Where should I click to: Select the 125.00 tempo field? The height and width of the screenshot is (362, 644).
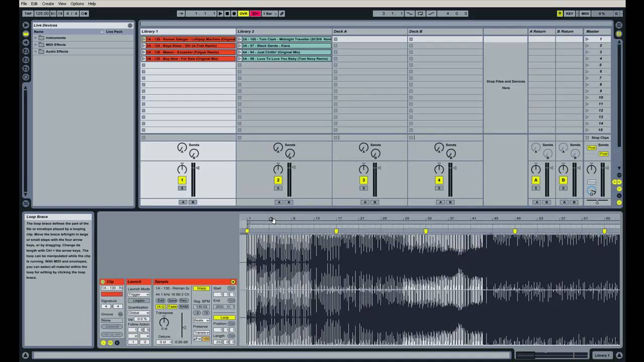click(x=42, y=14)
